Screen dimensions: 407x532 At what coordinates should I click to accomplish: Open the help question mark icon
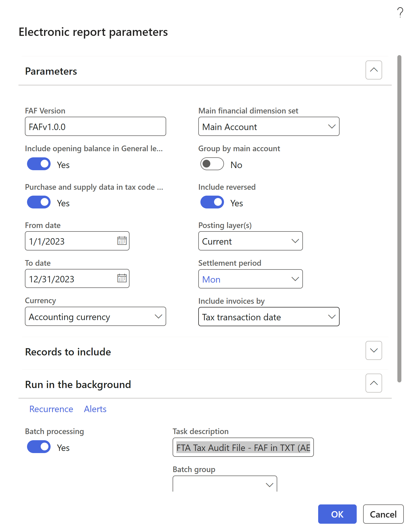coord(400,13)
